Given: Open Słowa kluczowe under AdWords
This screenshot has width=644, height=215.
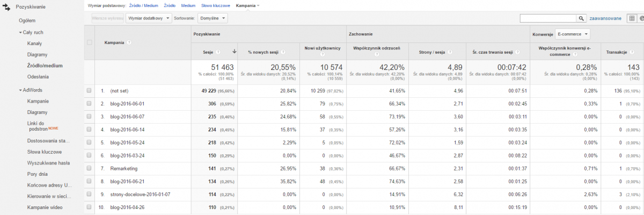Looking at the screenshot, I should coord(43,152).
